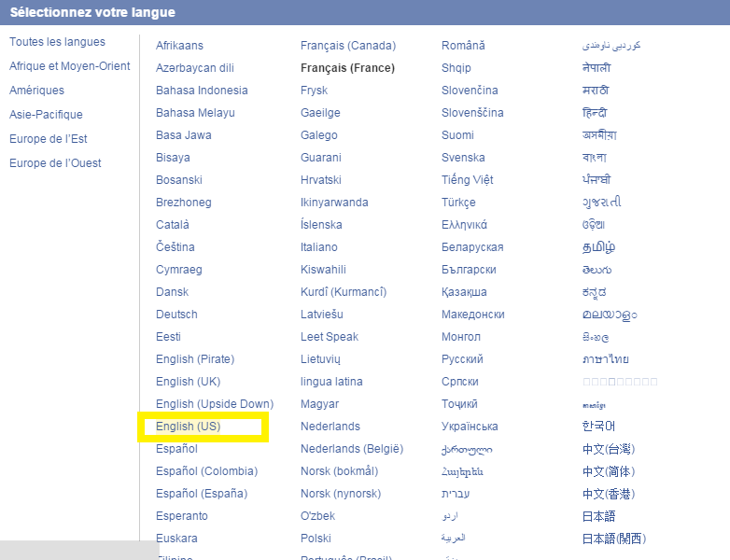Select Bosanski language
This screenshot has height=560, width=730.
tap(179, 180)
